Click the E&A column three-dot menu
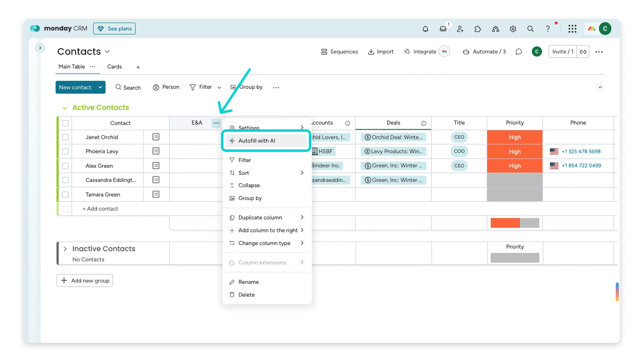 click(216, 123)
